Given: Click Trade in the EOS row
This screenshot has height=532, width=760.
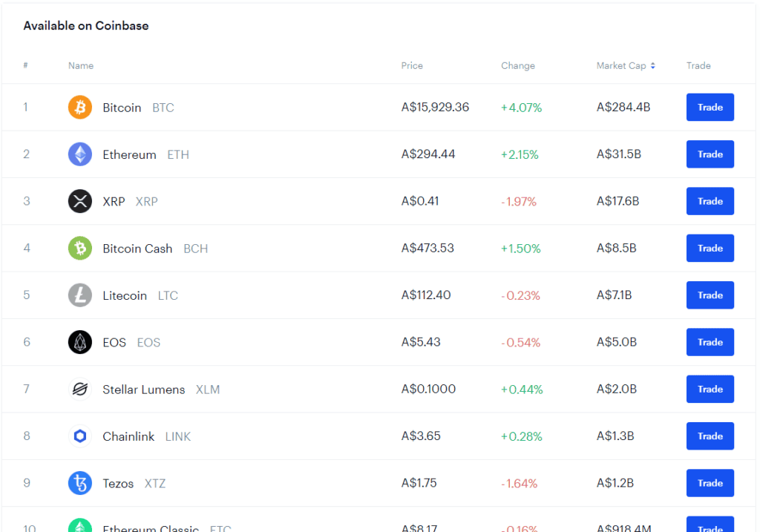Looking at the screenshot, I should coord(710,342).
